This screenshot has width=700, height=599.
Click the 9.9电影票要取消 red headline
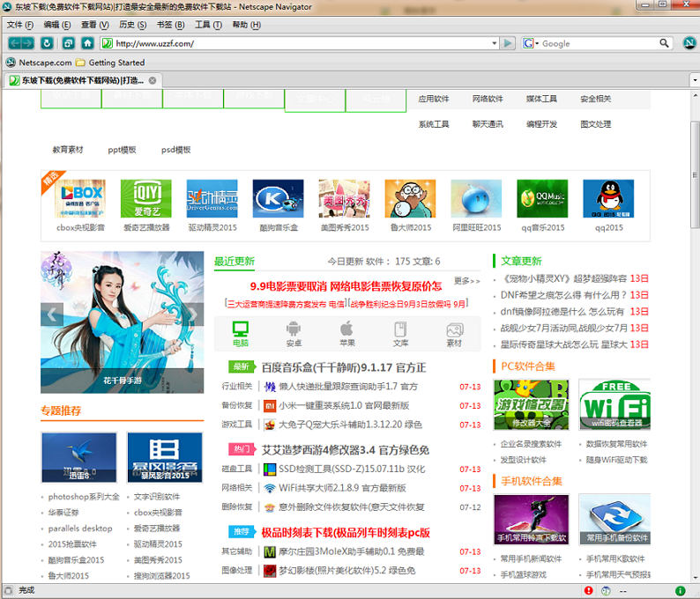coord(346,286)
